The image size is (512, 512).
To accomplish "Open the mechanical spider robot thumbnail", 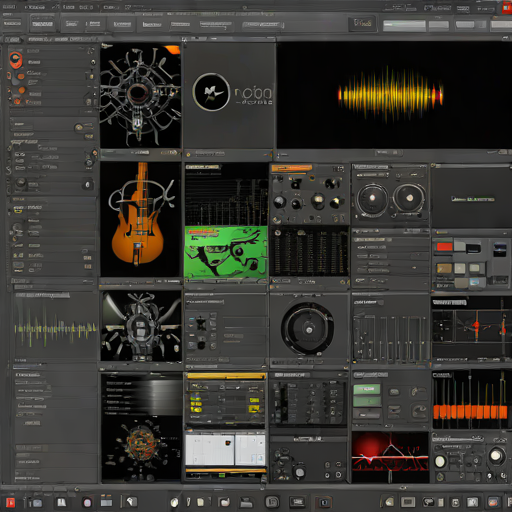I will click(x=141, y=326).
